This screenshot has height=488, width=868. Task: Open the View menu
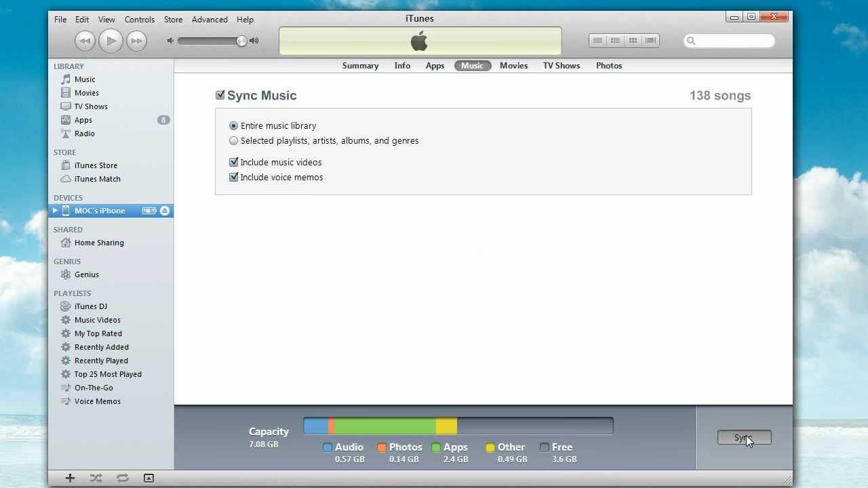[106, 20]
